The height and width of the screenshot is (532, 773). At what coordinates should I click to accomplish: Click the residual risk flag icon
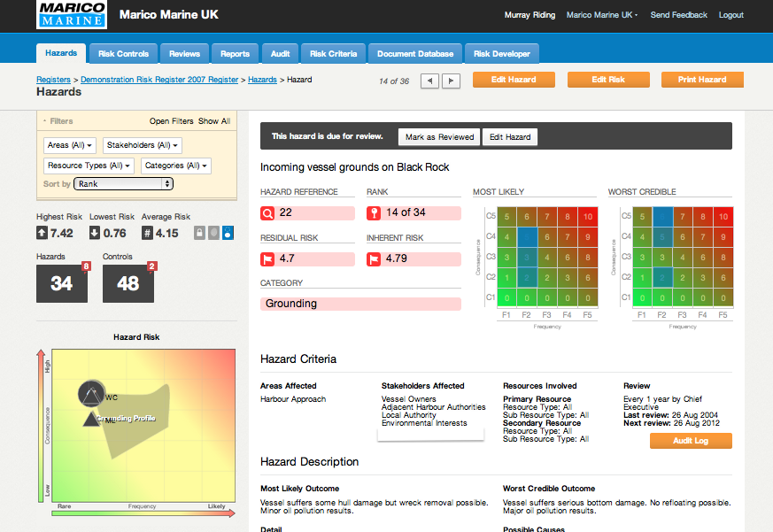coord(268,258)
